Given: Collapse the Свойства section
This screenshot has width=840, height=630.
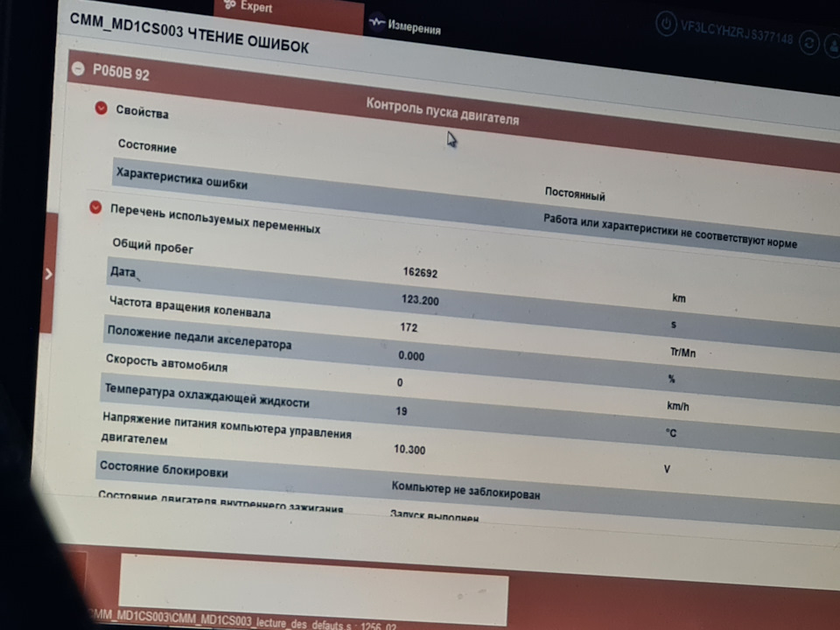Looking at the screenshot, I should [x=101, y=108].
